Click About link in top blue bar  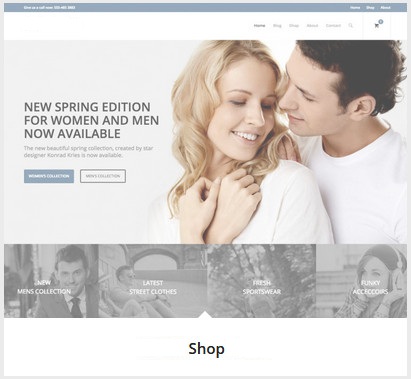(385, 7)
